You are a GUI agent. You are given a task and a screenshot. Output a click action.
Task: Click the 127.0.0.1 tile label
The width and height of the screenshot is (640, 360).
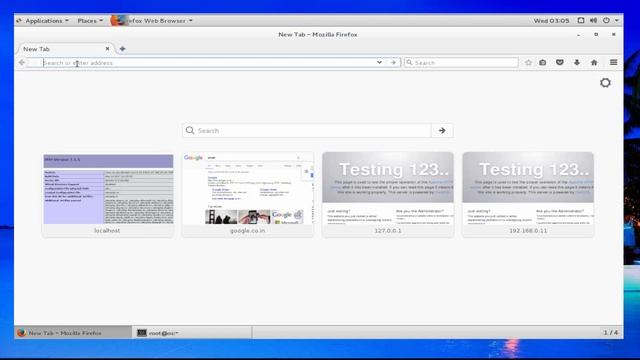pos(388,231)
